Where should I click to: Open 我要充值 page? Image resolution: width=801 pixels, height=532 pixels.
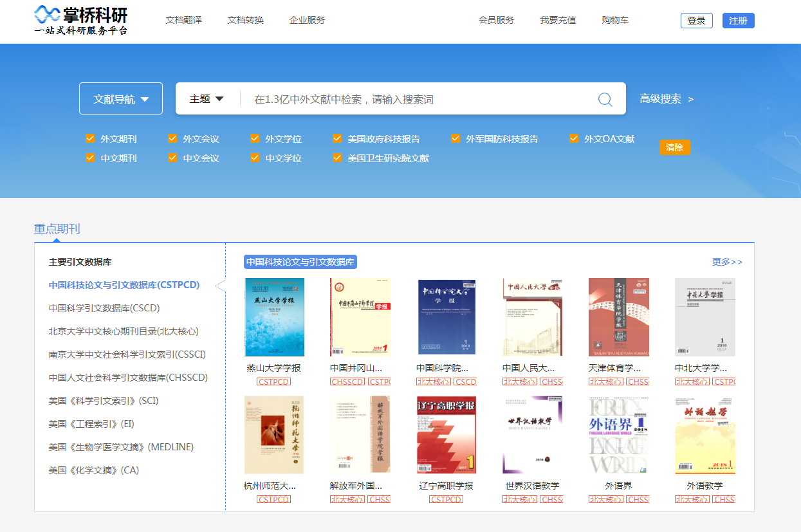[558, 20]
